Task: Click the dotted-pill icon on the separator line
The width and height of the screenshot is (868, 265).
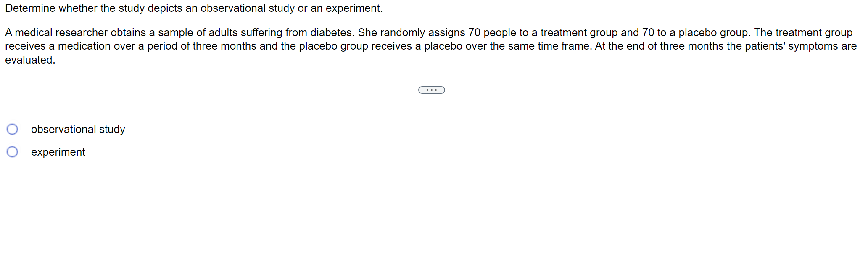Action: [x=432, y=90]
